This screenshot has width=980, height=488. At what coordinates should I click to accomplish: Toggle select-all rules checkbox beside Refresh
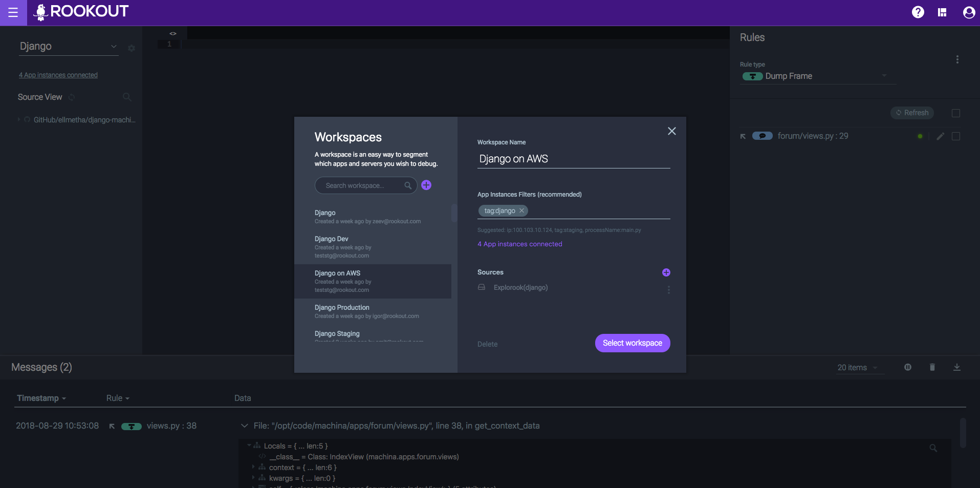(x=956, y=113)
